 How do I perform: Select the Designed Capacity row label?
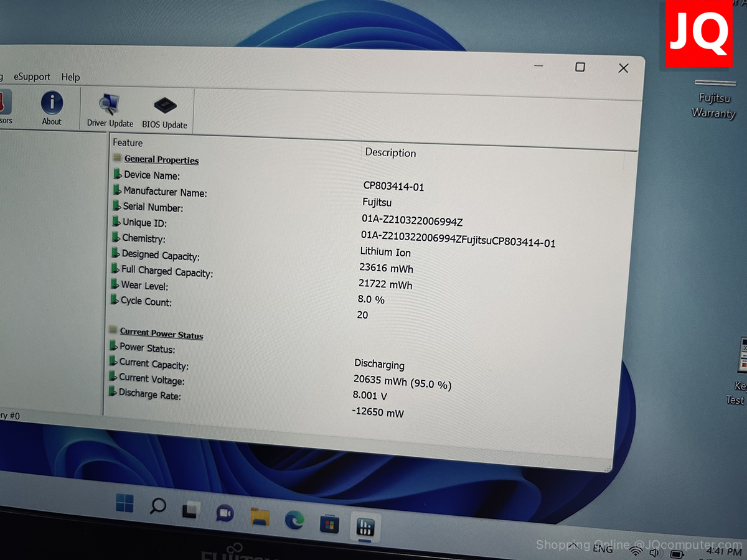(x=161, y=255)
